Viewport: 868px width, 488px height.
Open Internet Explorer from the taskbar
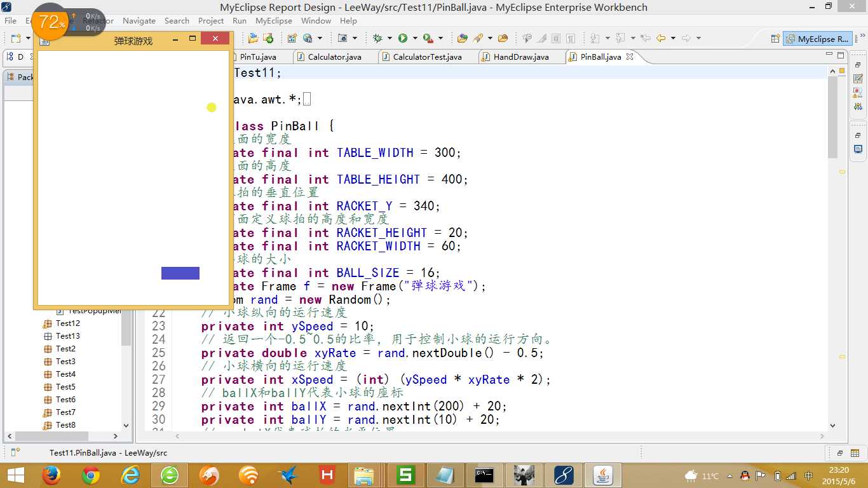coord(130,475)
